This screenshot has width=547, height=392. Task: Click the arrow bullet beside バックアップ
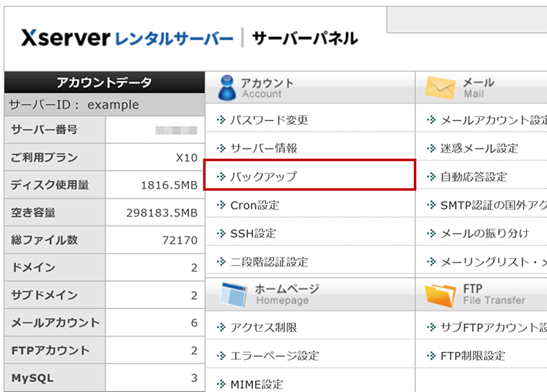pos(221,176)
